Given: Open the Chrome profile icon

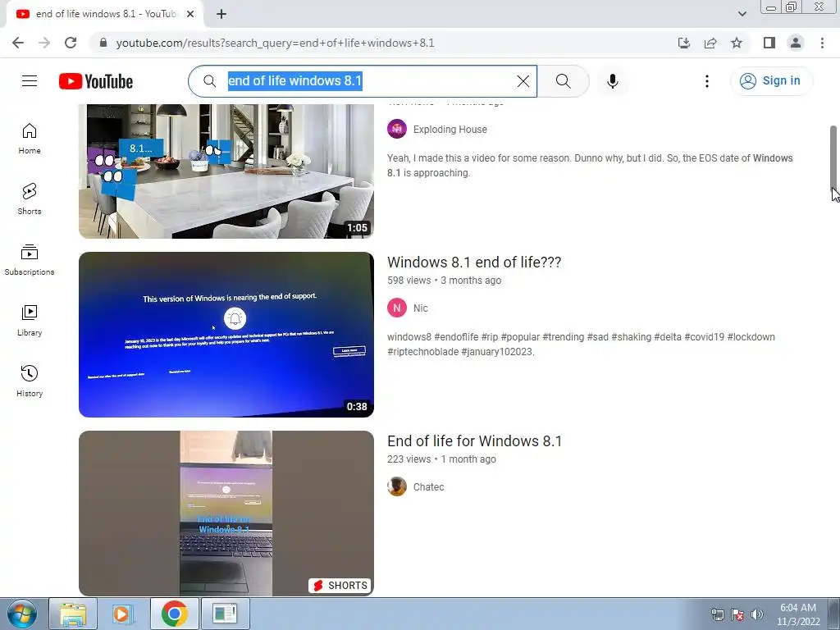Looking at the screenshot, I should pos(796,43).
